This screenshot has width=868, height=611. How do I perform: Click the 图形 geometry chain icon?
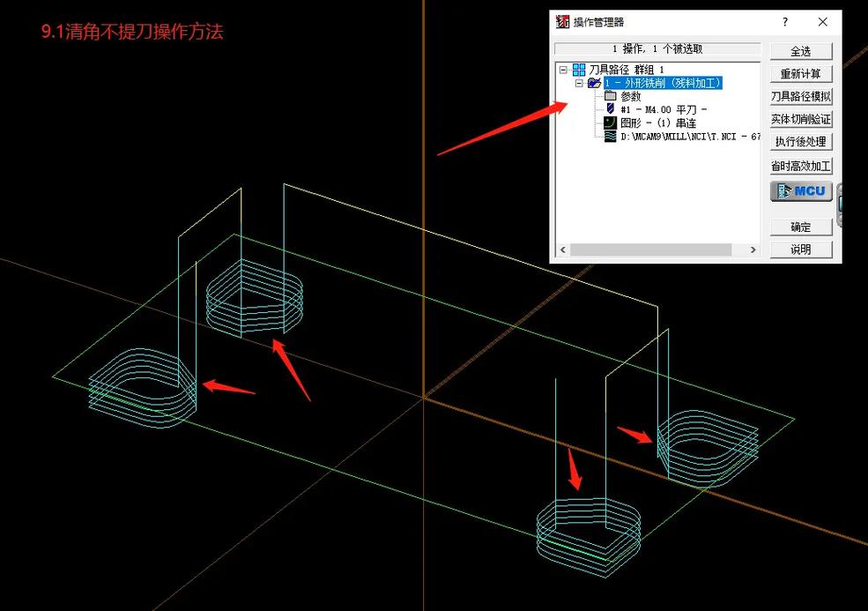[610, 123]
